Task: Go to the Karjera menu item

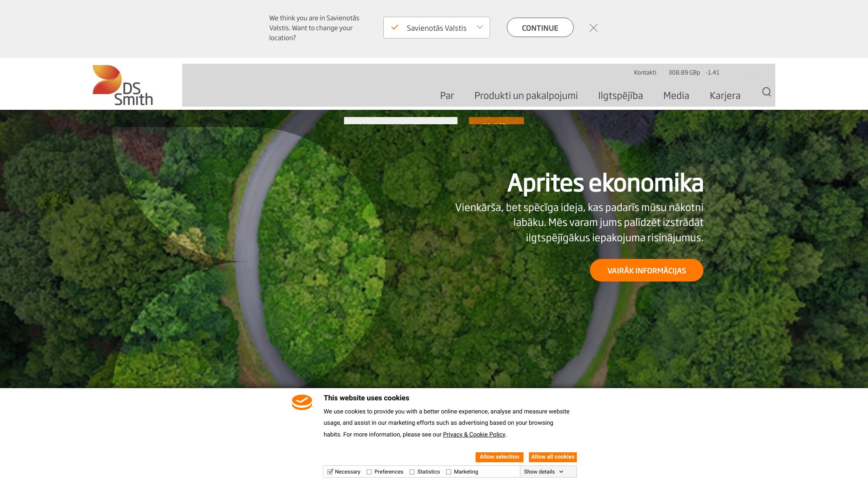Action: 725,95
